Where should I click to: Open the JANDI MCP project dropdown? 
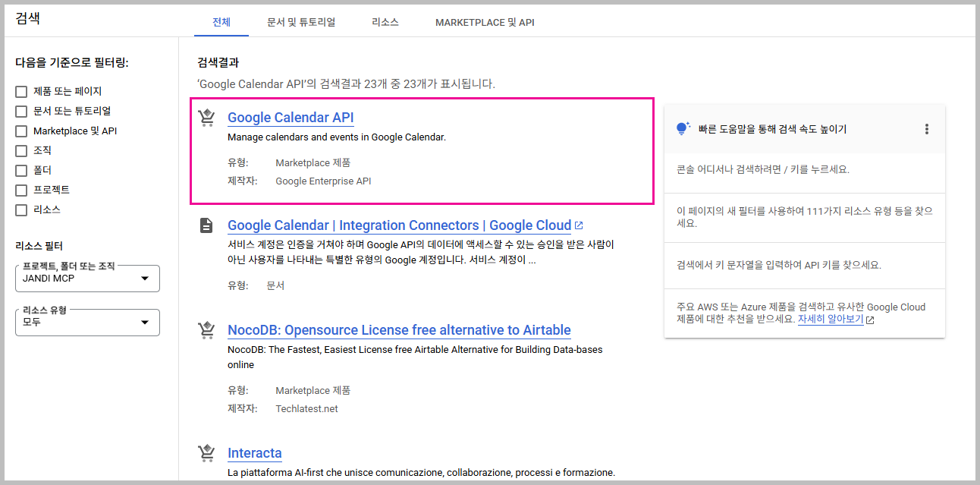pos(87,279)
